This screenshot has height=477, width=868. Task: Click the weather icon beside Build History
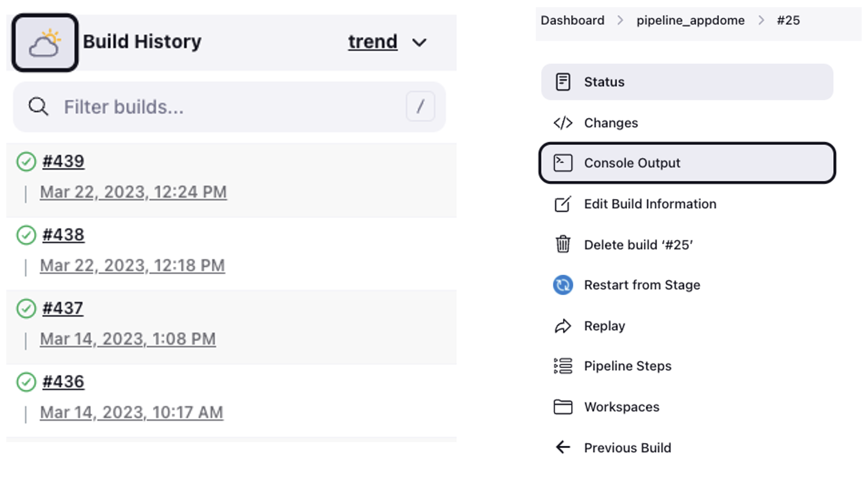pyautogui.click(x=44, y=42)
